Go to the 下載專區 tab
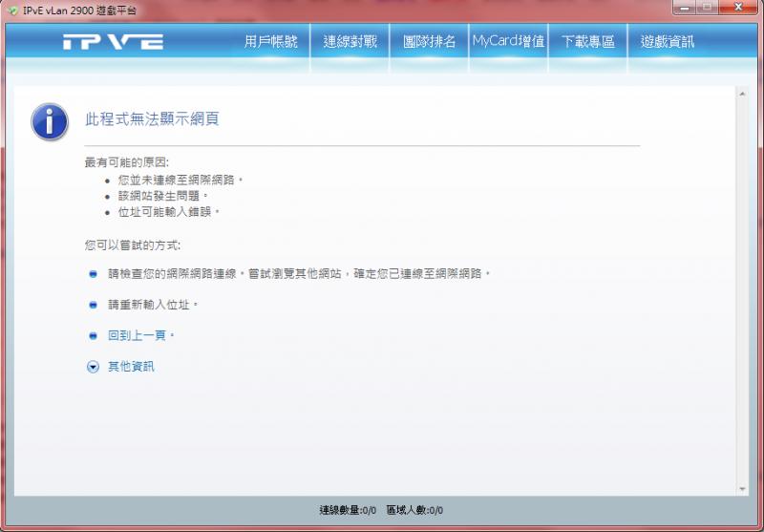 [x=587, y=42]
